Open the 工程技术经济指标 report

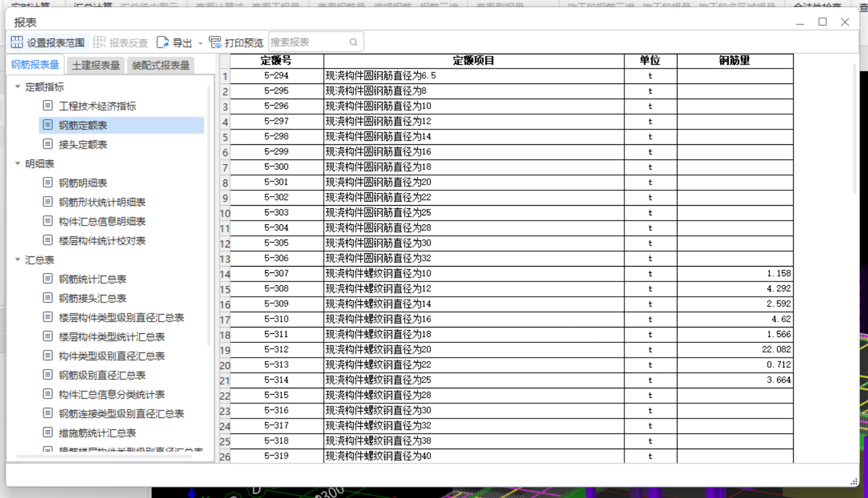coord(97,106)
